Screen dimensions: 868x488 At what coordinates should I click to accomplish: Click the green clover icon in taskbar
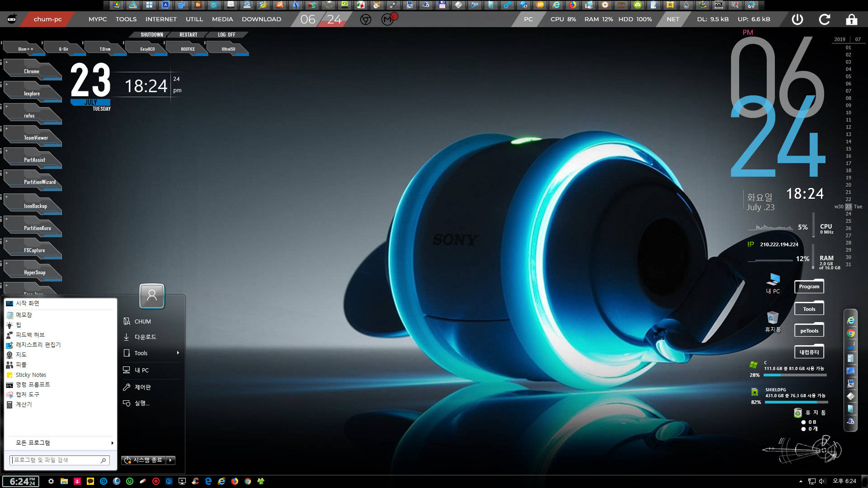coord(261,481)
